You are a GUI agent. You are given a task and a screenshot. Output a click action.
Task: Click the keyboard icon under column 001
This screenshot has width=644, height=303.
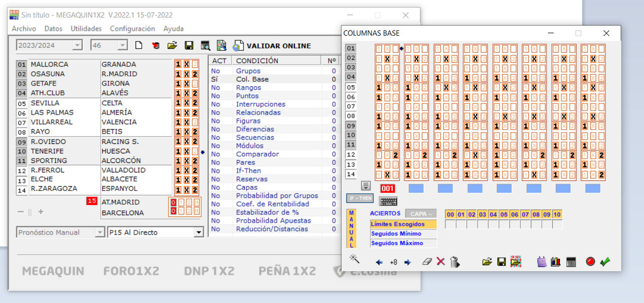point(388,201)
